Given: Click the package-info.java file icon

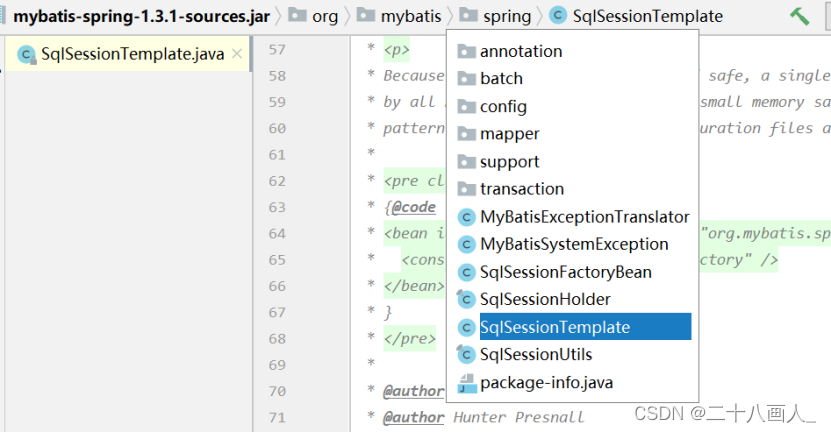Looking at the screenshot, I should coord(467,383).
